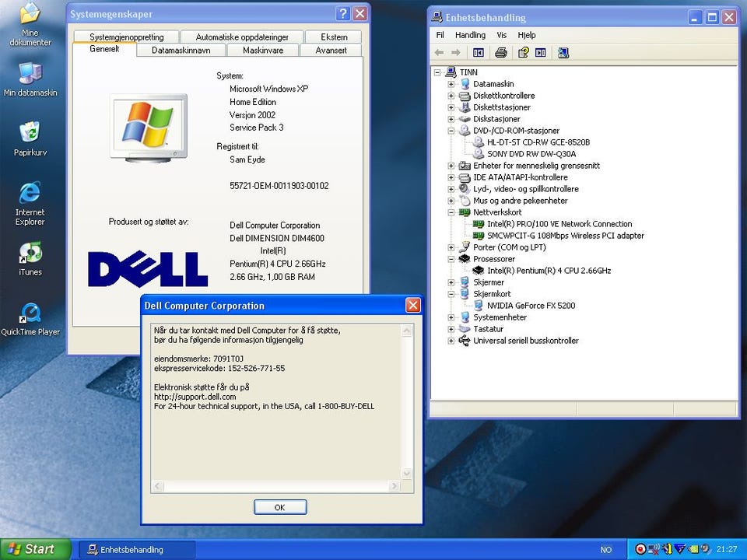Click the scan for hardware changes icon
Viewport: 747px width, 560px height.
tap(563, 52)
